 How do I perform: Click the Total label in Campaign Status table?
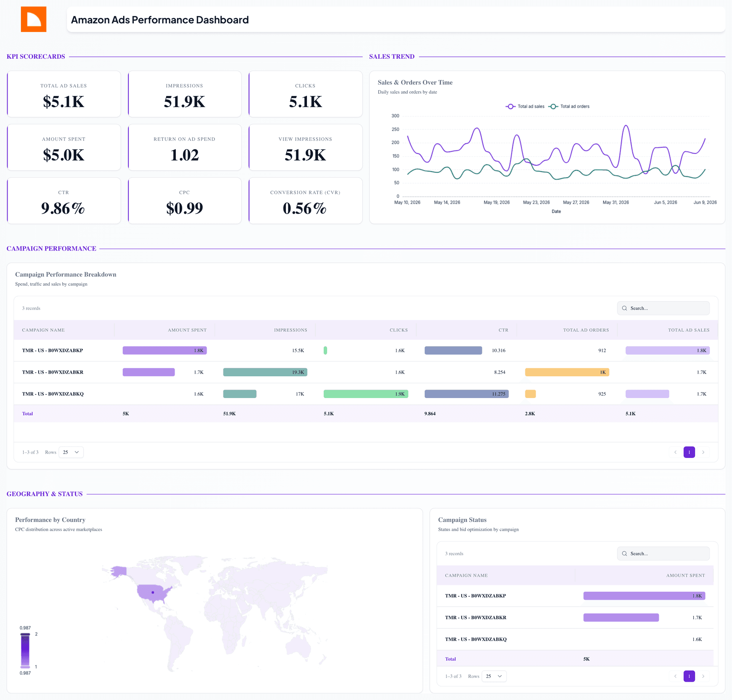coord(450,659)
